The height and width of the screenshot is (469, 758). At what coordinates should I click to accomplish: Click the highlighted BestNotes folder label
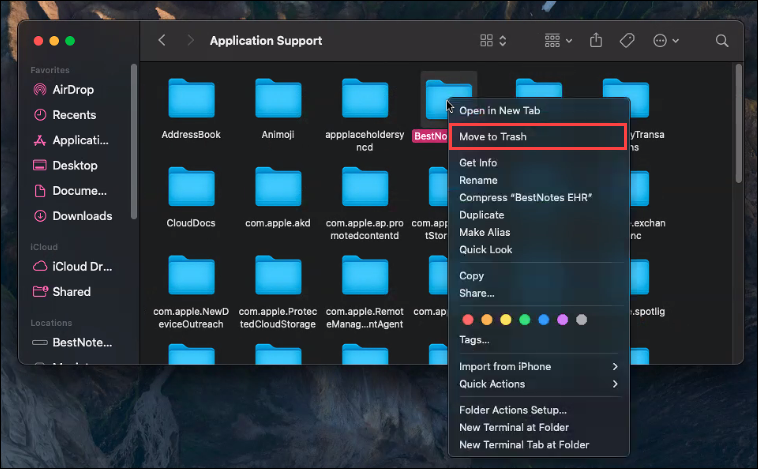(x=430, y=136)
